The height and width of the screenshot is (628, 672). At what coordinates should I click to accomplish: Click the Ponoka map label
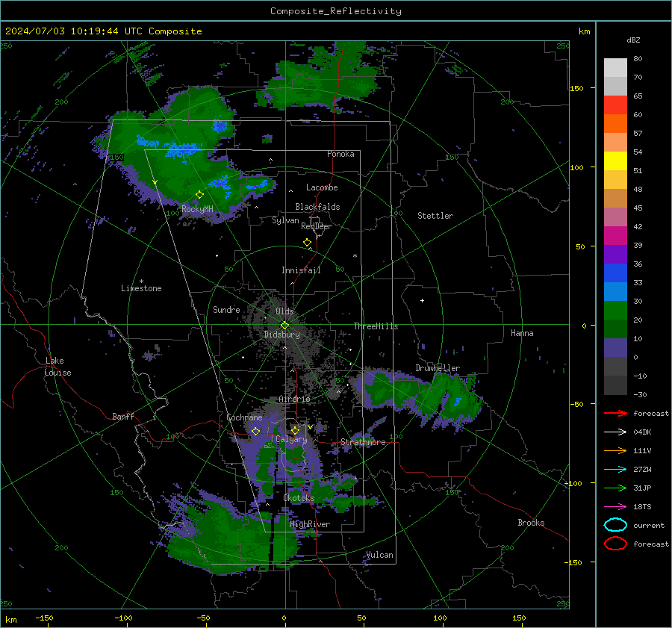click(340, 154)
